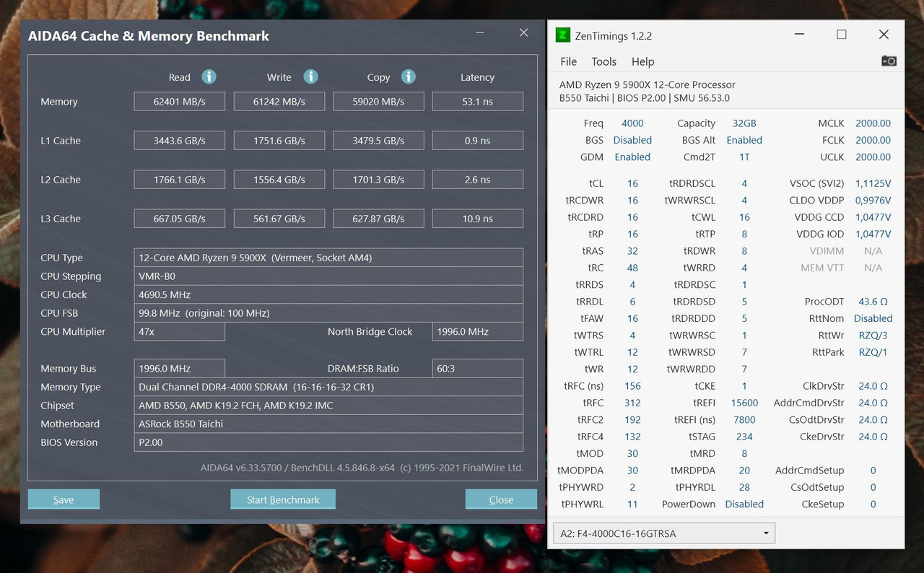Click the L1 Cache Write value 1751.6 GB/s
This screenshot has width=924, height=573.
[x=279, y=141]
